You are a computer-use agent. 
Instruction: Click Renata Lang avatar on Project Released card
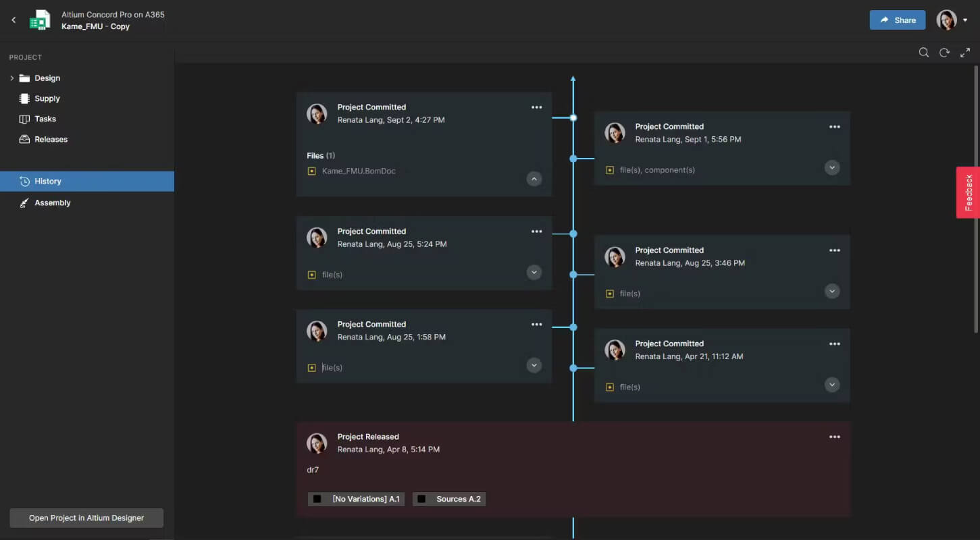point(317,443)
